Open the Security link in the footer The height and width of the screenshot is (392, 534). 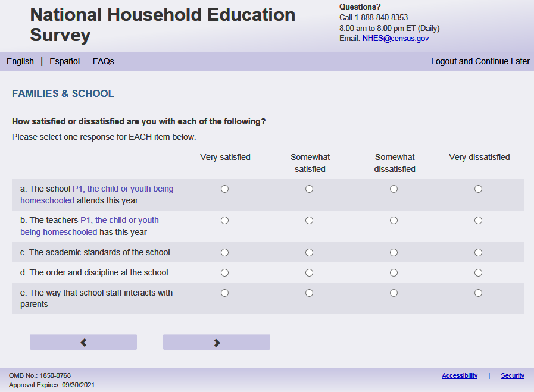pos(512,375)
